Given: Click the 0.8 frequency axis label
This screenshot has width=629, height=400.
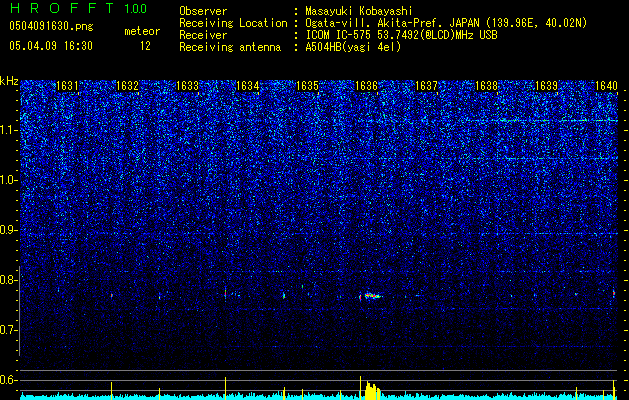Looking at the screenshot, I should pyautogui.click(x=9, y=280).
